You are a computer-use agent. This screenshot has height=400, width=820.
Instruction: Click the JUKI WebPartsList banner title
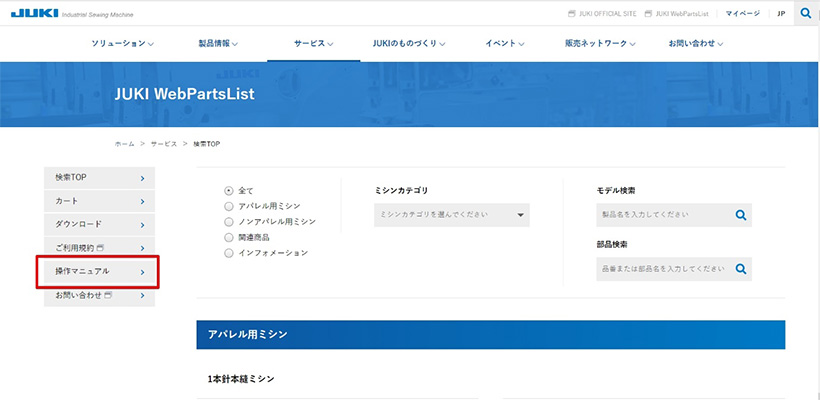coord(185,94)
